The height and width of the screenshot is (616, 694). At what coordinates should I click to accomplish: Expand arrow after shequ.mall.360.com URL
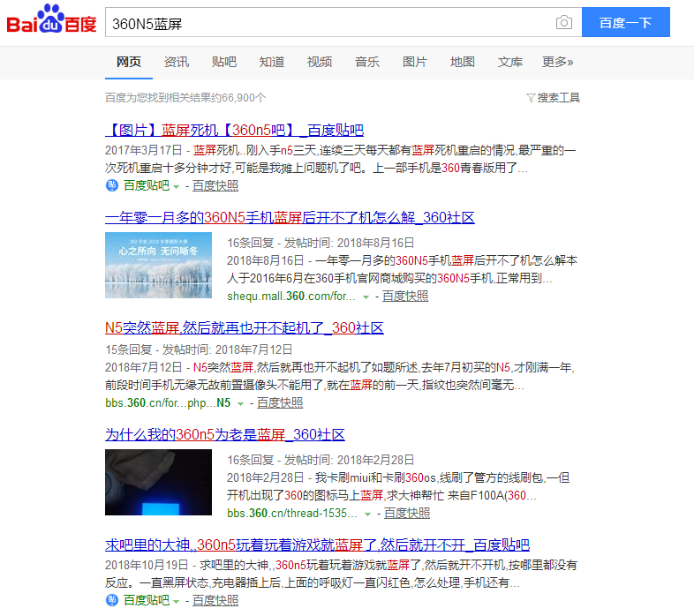point(366,297)
